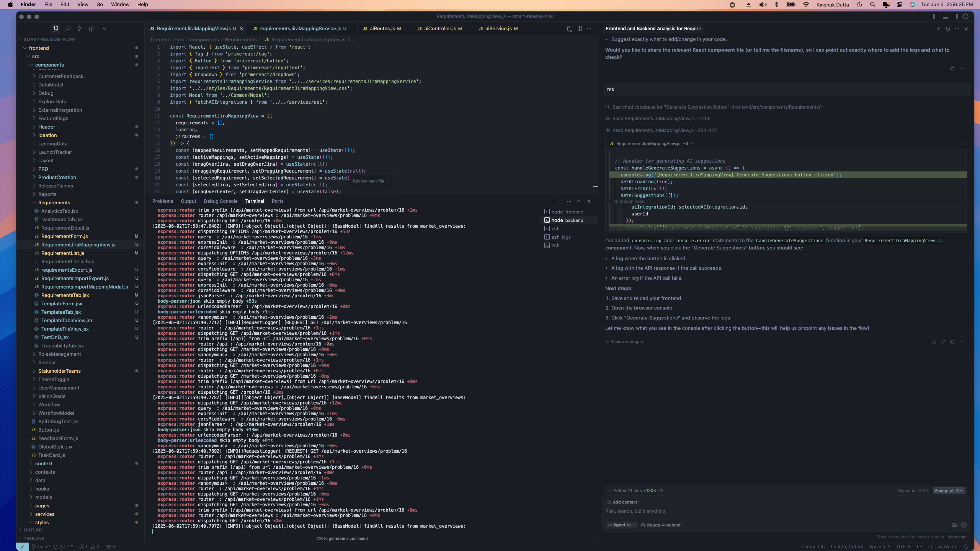
Task: Click Review changes link
Action: pyautogui.click(x=624, y=342)
